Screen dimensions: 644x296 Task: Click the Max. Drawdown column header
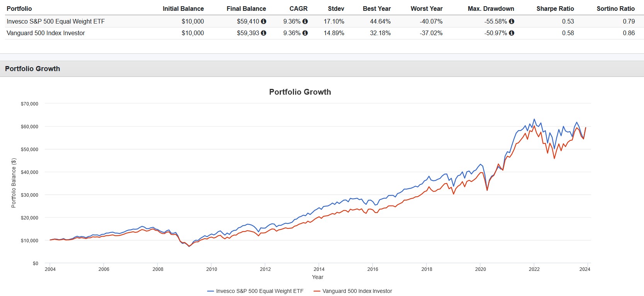click(x=491, y=9)
